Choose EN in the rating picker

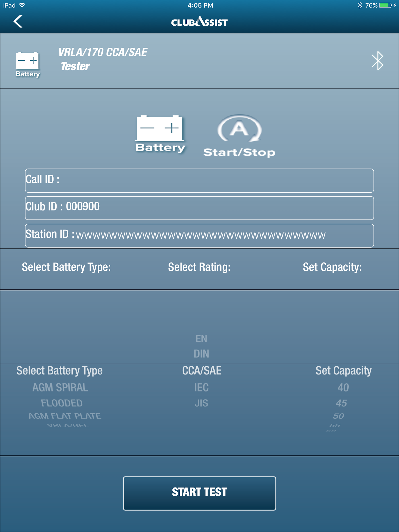[x=201, y=338]
